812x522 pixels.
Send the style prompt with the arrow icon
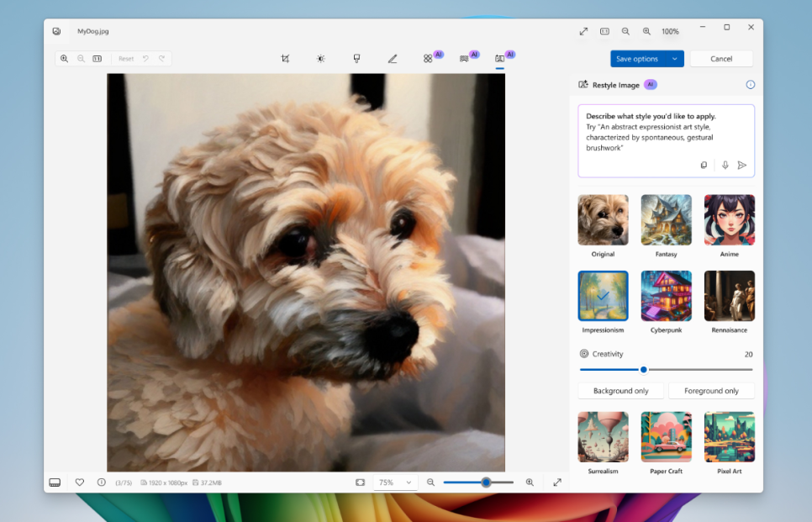click(742, 165)
